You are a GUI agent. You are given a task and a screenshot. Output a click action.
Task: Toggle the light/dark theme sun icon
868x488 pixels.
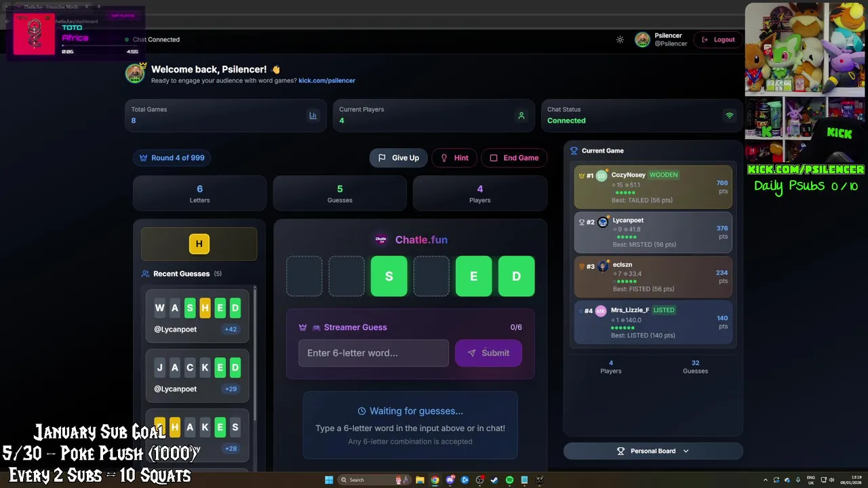coord(620,40)
